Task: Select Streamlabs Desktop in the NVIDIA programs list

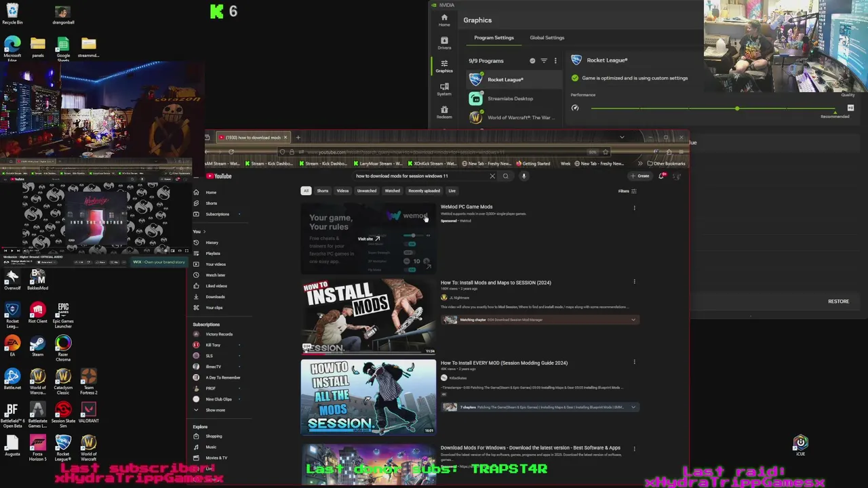Action: click(515, 98)
